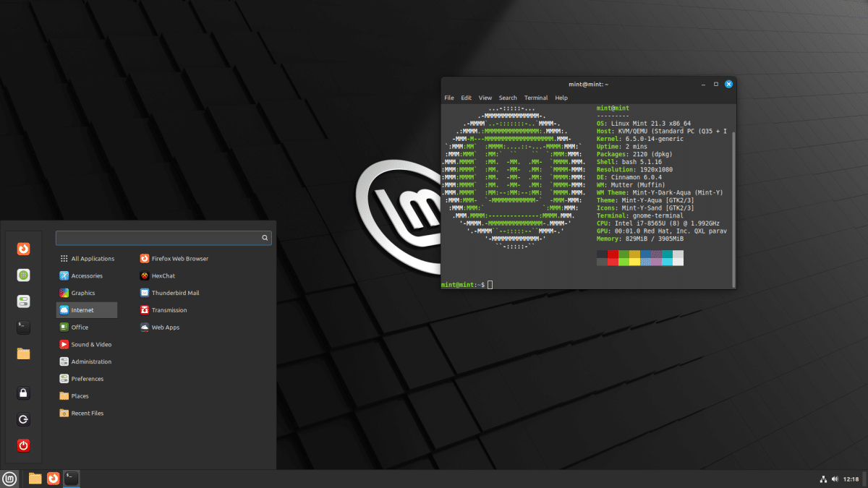868x488 pixels.
Task: Open Update Manager from the menu sidebar
Action: pyautogui.click(x=23, y=301)
